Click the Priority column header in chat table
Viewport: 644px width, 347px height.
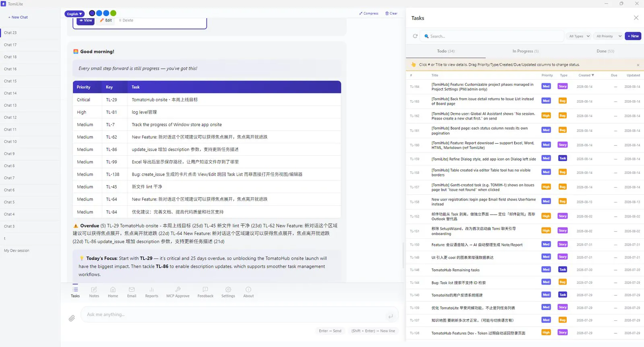pyautogui.click(x=83, y=87)
